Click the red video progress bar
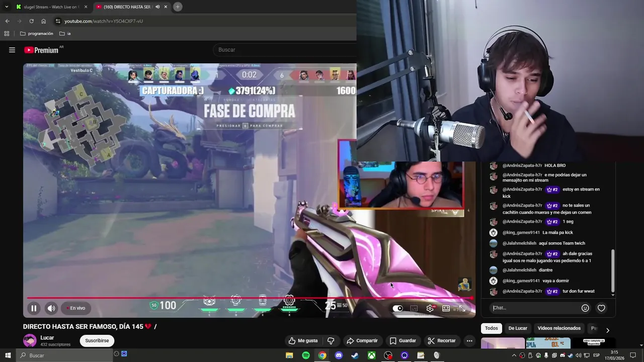 tap(249, 298)
